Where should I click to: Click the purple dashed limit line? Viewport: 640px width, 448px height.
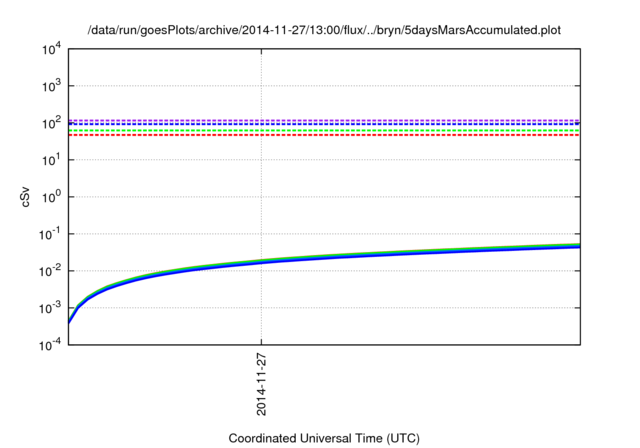(324, 120)
